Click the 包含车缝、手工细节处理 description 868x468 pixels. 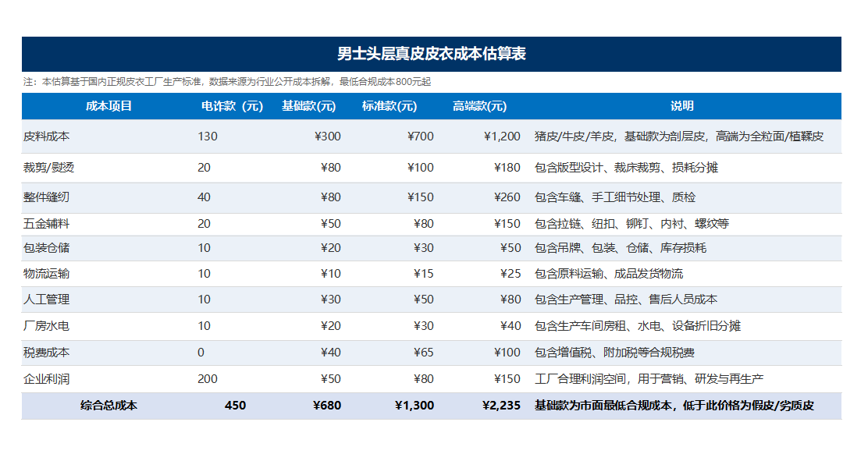(x=615, y=197)
